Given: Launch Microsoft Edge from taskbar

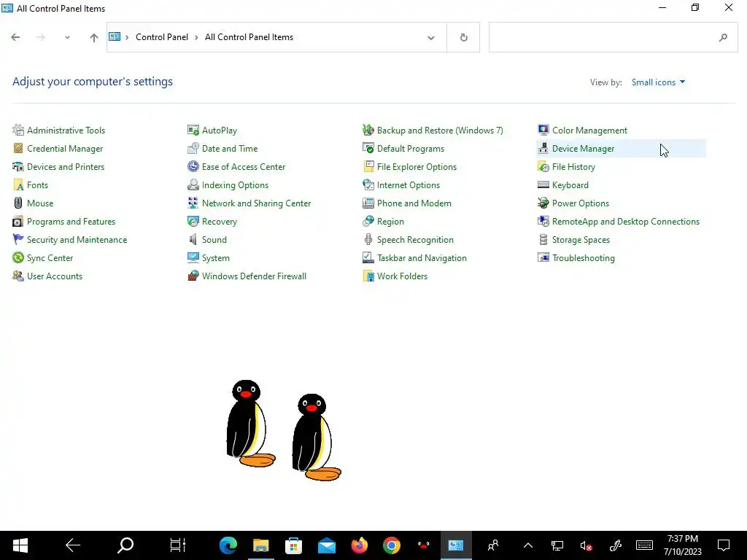Looking at the screenshot, I should point(228,545).
